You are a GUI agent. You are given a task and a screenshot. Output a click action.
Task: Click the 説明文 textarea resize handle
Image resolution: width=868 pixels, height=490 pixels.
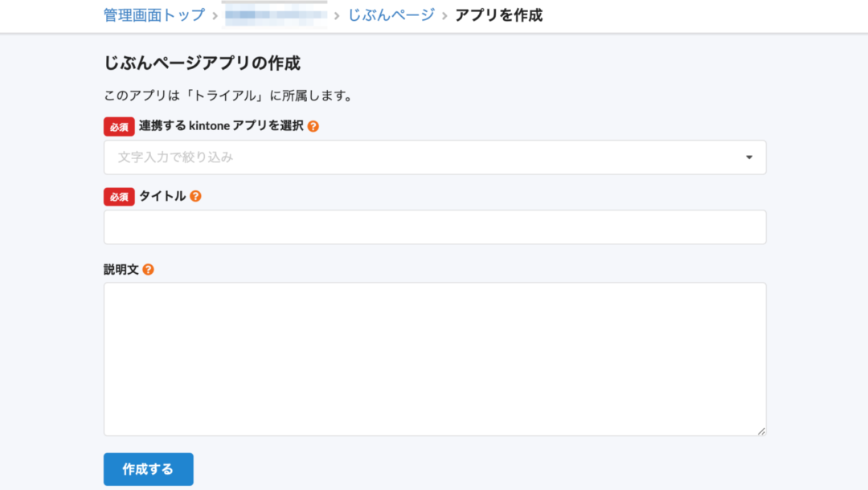[x=761, y=431]
